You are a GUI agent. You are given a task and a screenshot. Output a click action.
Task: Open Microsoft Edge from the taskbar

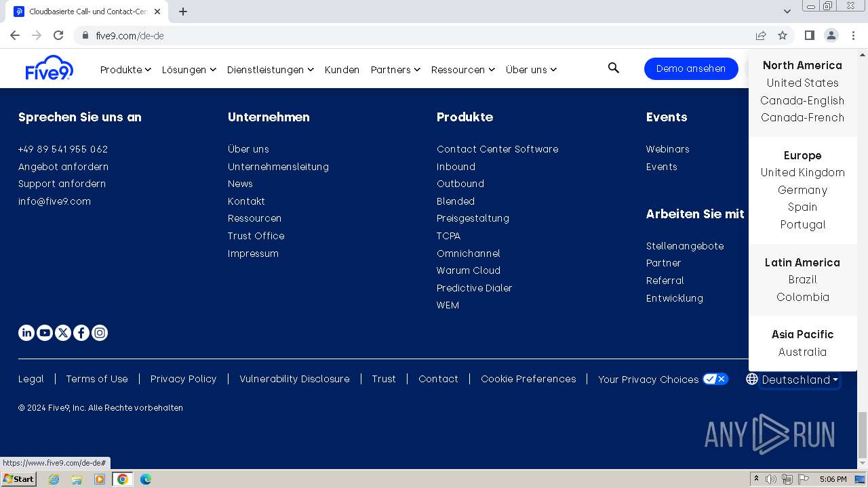point(146,479)
